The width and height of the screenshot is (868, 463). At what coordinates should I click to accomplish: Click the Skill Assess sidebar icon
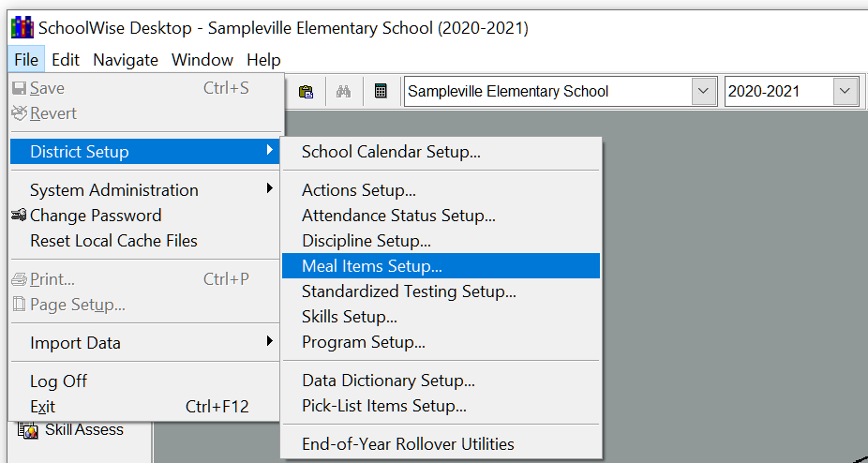(x=28, y=430)
